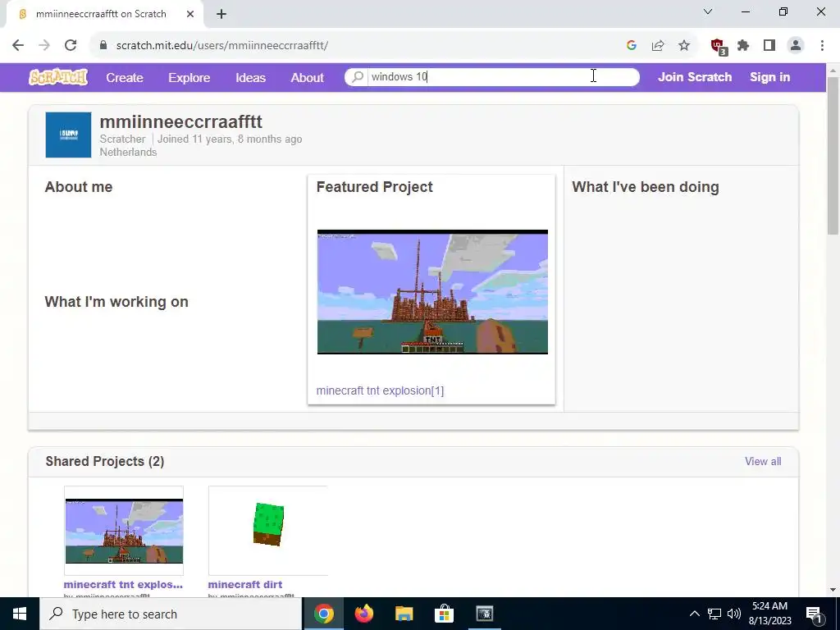Launch Firefox from the taskbar
Screen dimensions: 840x630
click(x=363, y=614)
